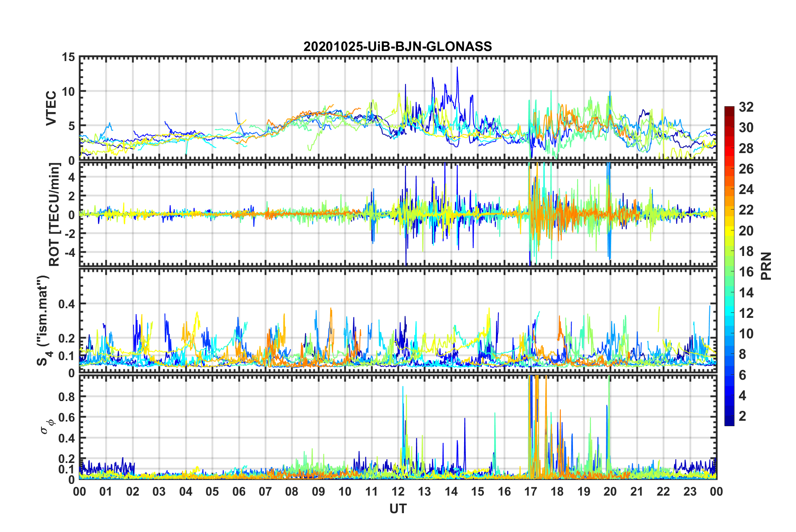Image resolution: width=796 pixels, height=532 pixels.
Task: Click colorbar tick value 8
Action: [x=742, y=354]
